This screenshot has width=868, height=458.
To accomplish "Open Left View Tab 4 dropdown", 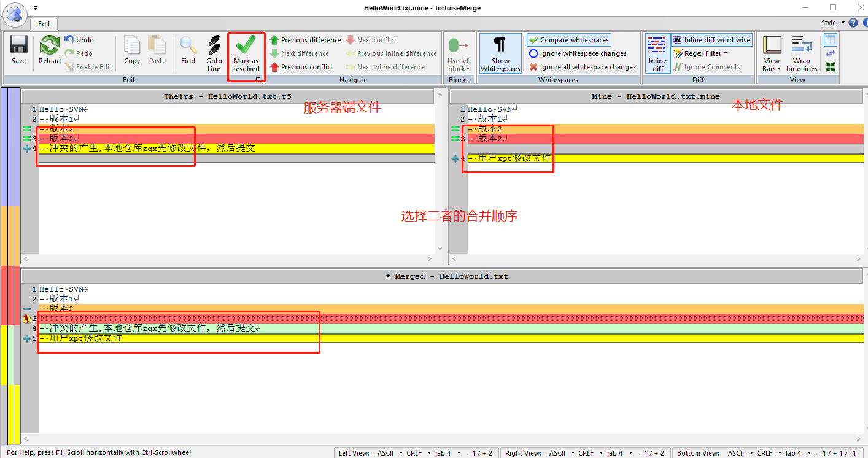I will [x=446, y=453].
